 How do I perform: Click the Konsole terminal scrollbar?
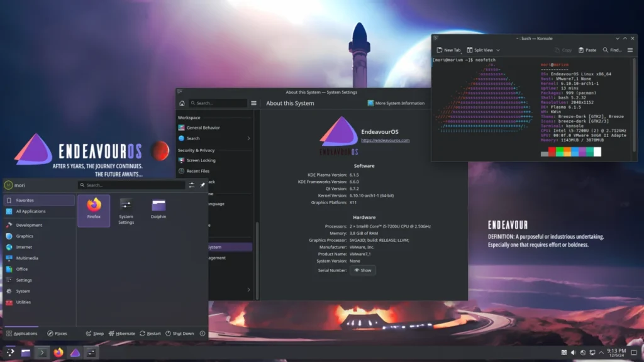pyautogui.click(x=634, y=105)
